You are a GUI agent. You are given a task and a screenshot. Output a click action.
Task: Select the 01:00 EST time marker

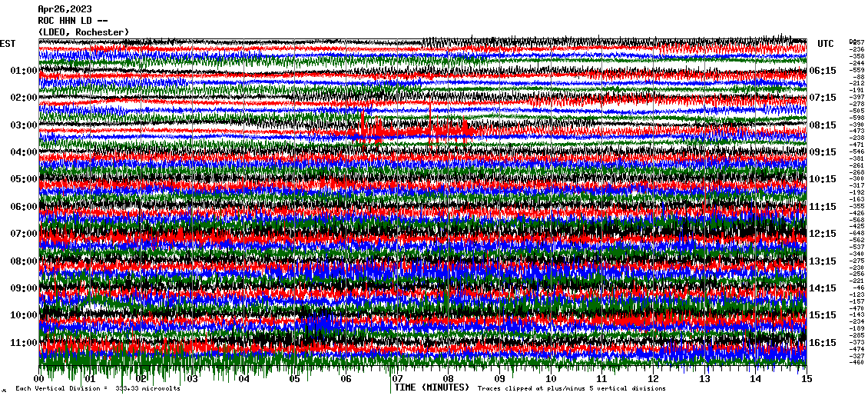tap(25, 71)
